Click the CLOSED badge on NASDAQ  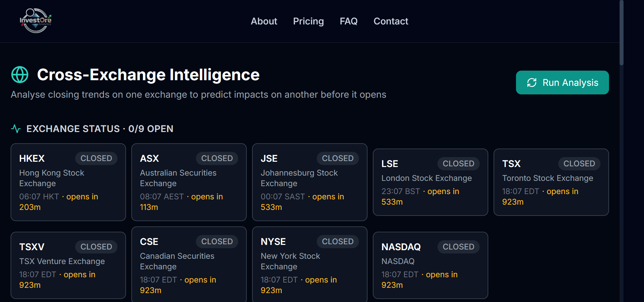pos(459,247)
